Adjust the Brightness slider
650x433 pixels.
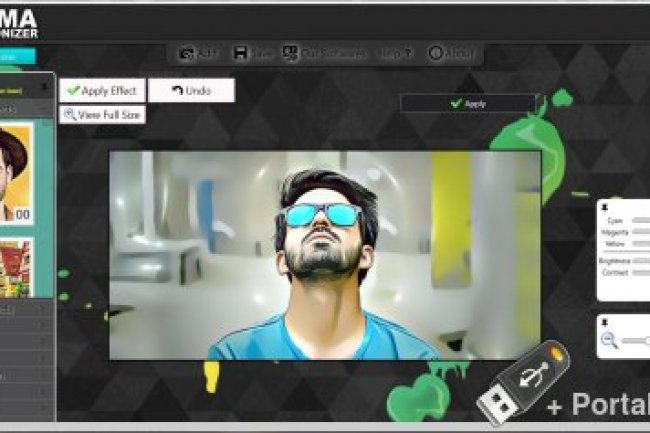tap(640, 259)
